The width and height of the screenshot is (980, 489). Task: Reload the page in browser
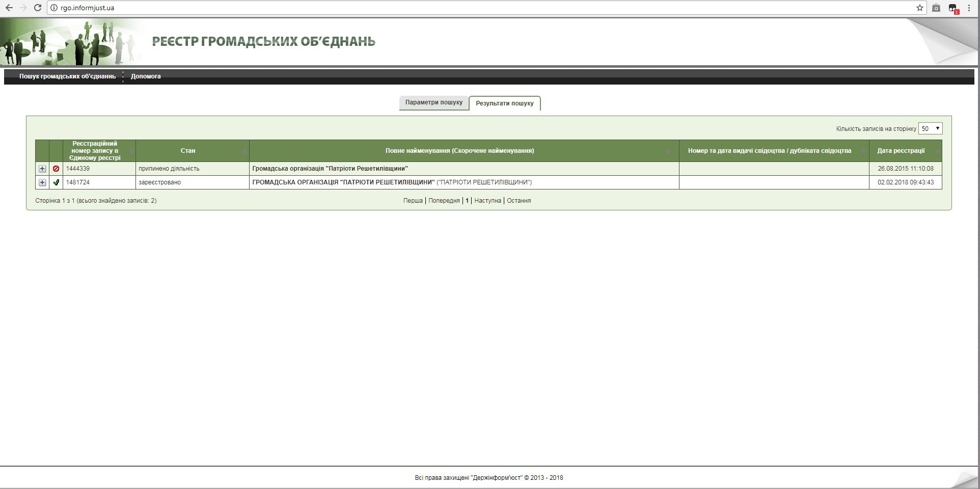37,8
